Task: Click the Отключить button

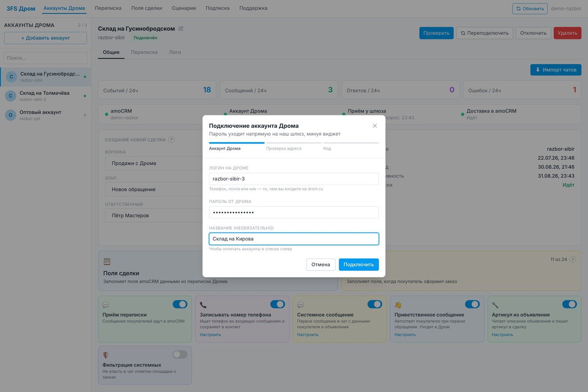Action: coord(533,33)
